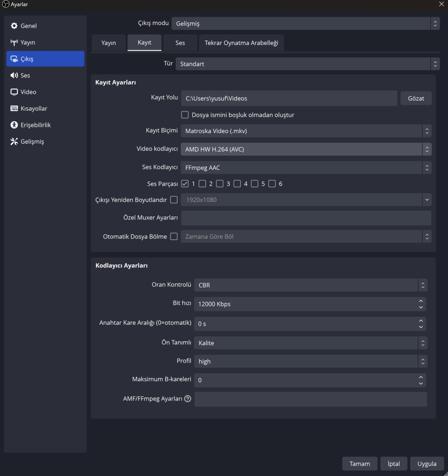Screen dimensions: 448x476
Task: Open Yayın settings via antenna icon
Action: coord(14,42)
